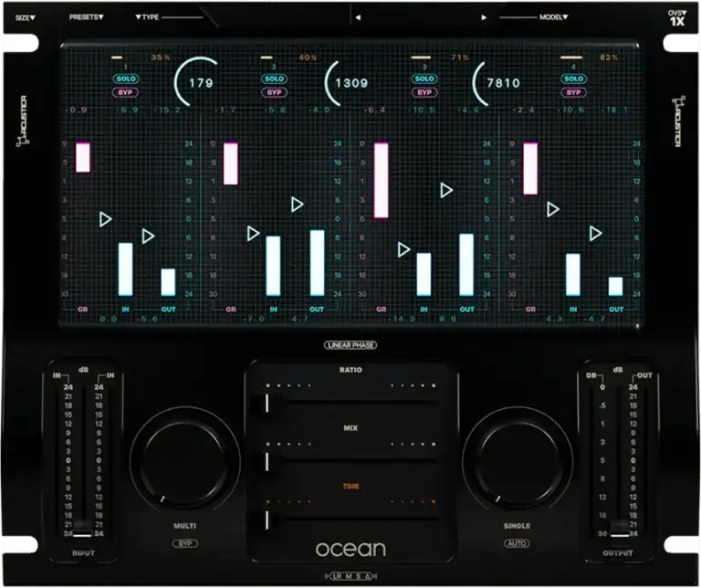This screenshot has height=588, width=701.
Task: Click the SINGLE knob
Action: [x=518, y=460]
